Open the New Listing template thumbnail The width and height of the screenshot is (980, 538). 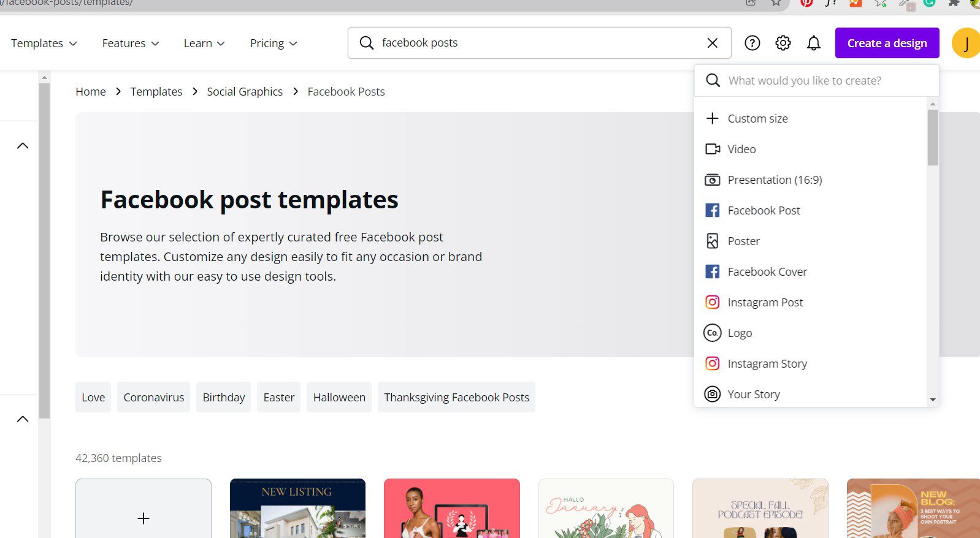pos(297,509)
